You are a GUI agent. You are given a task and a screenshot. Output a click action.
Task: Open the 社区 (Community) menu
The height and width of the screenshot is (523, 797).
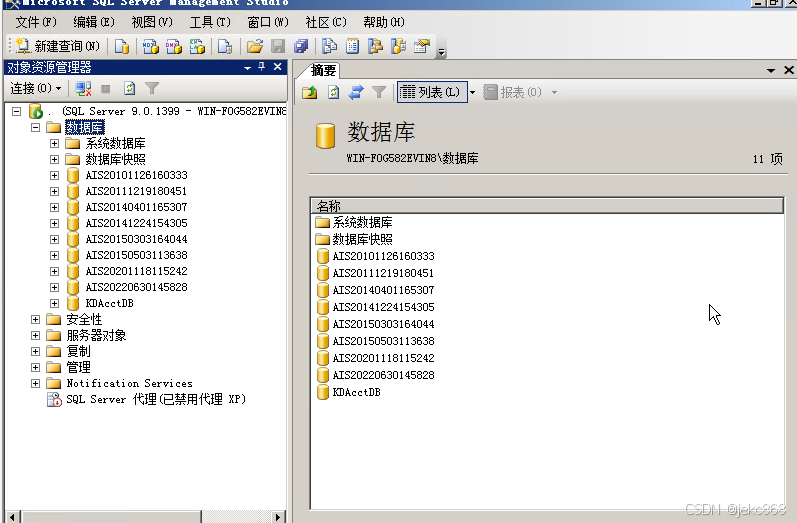click(326, 22)
